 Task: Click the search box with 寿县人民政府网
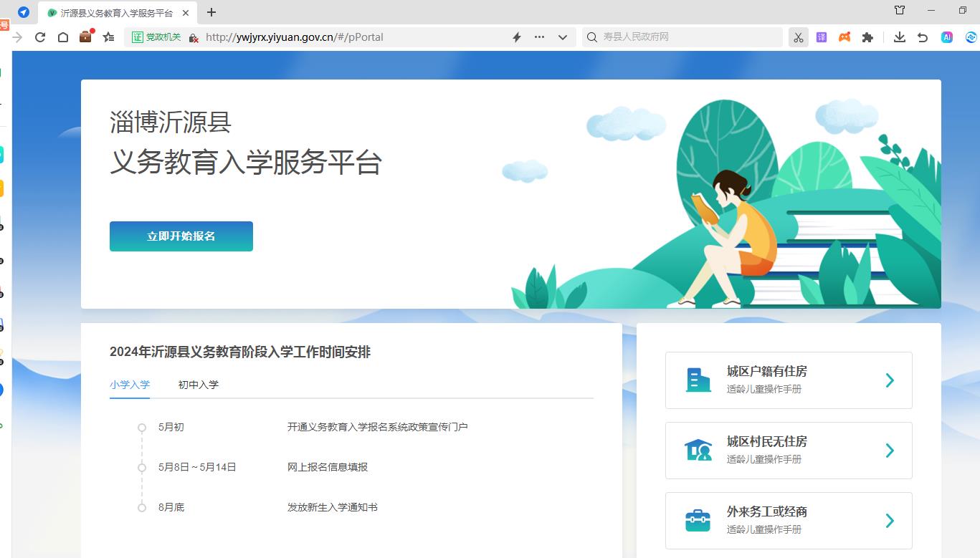[x=688, y=37]
